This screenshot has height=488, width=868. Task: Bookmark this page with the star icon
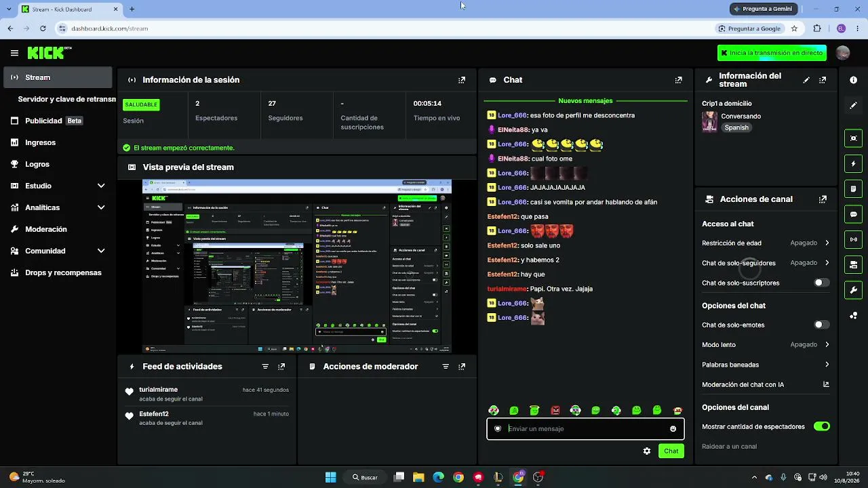pos(794,28)
